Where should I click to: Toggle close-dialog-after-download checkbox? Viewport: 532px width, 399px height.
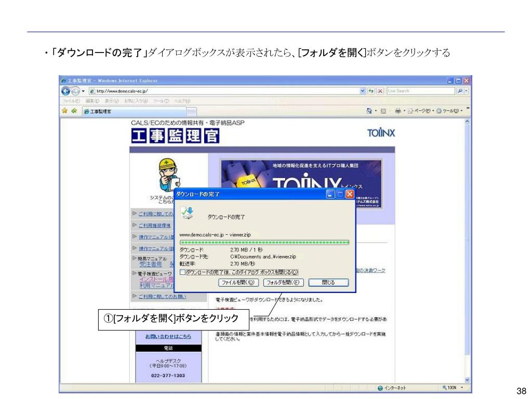coord(182,272)
